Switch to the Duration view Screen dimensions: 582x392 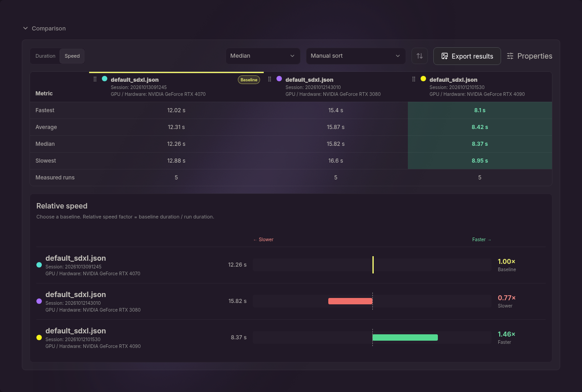point(45,56)
